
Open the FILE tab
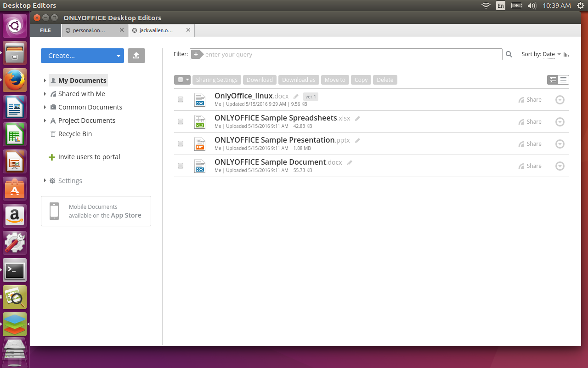[45, 30]
